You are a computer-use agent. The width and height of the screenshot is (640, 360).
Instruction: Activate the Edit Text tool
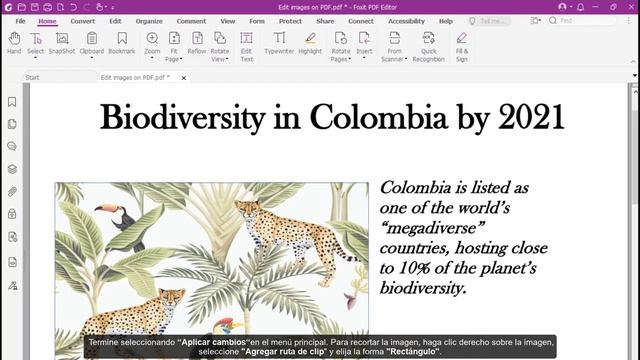point(246,47)
